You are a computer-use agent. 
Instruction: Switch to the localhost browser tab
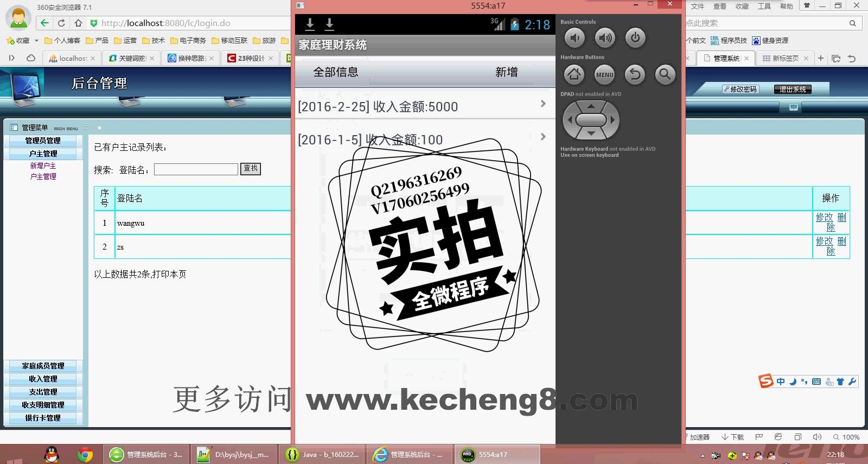click(x=72, y=58)
